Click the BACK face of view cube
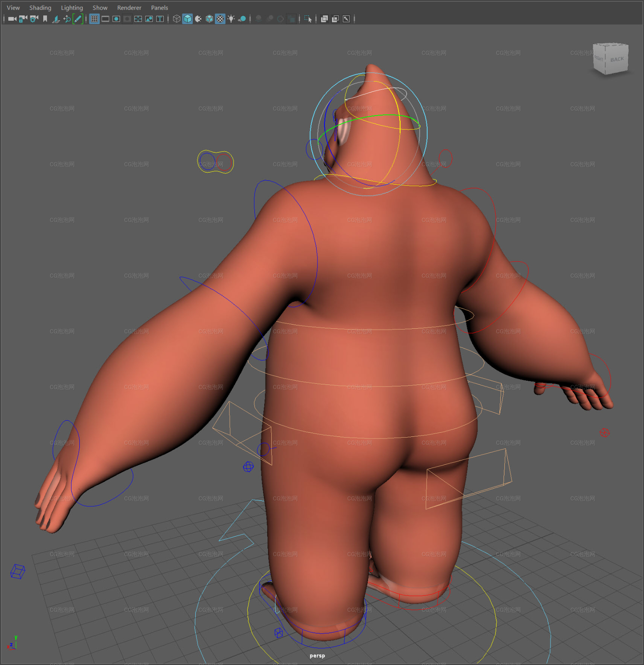 pyautogui.click(x=617, y=59)
